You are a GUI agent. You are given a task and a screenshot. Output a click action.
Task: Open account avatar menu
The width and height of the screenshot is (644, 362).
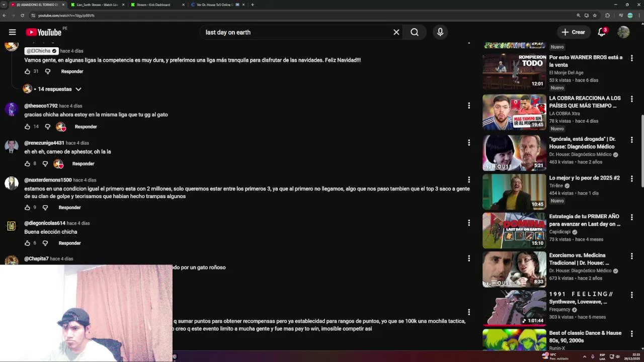[x=623, y=32]
